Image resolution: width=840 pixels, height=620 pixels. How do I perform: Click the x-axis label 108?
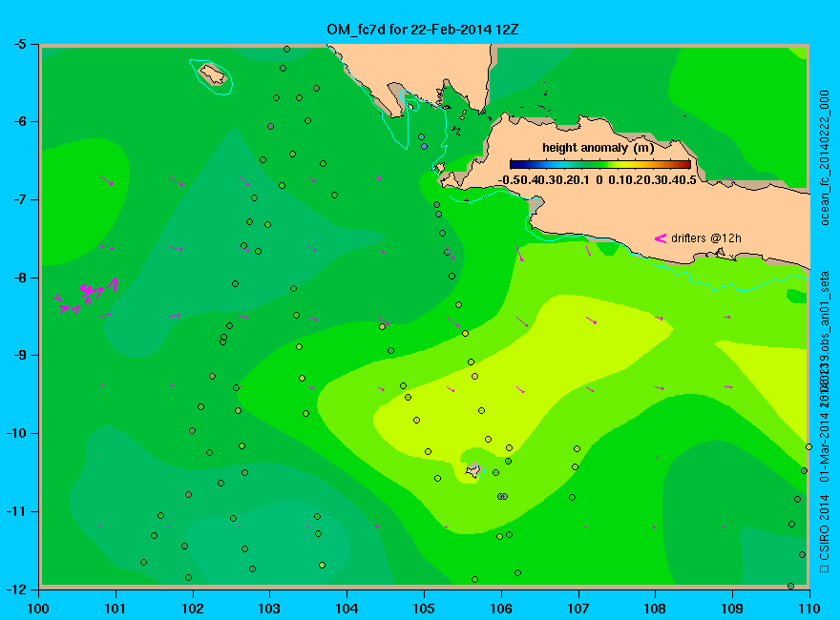click(x=655, y=609)
